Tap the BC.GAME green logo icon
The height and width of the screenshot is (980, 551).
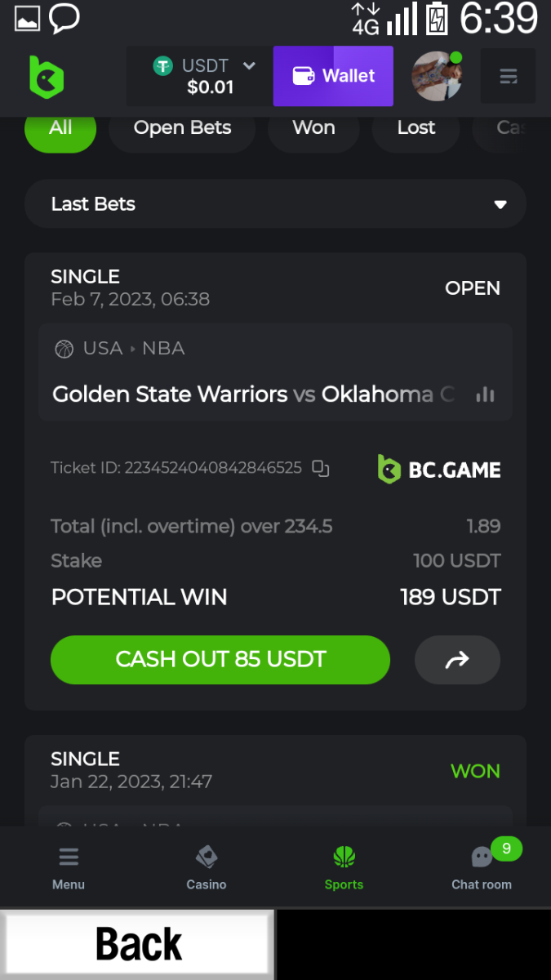tap(46, 77)
